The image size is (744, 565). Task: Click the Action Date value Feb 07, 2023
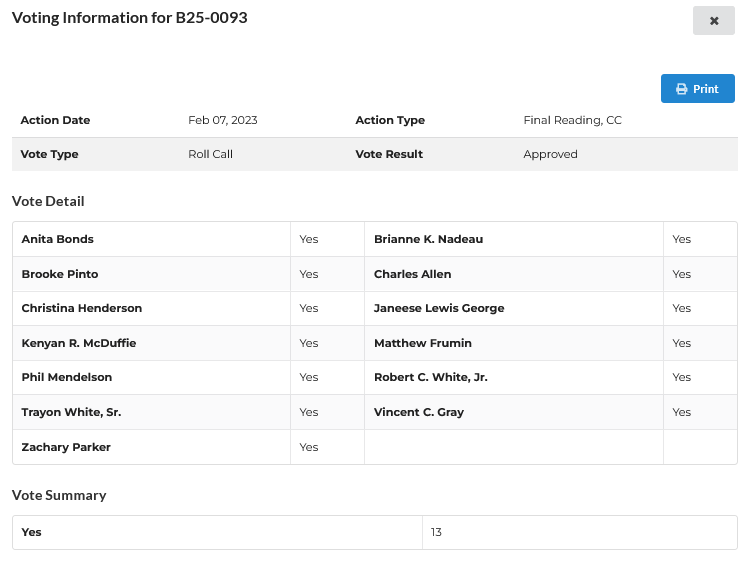[x=223, y=120]
